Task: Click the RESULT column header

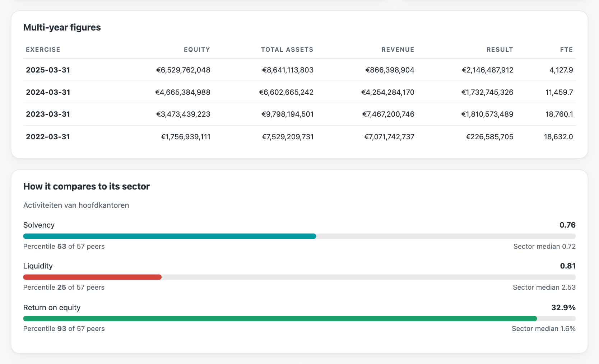Action: (x=500, y=50)
